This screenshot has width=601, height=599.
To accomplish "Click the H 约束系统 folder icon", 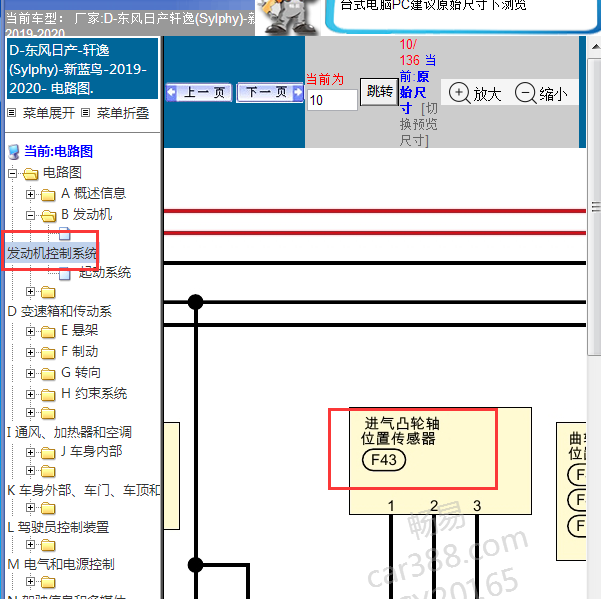I will point(48,394).
